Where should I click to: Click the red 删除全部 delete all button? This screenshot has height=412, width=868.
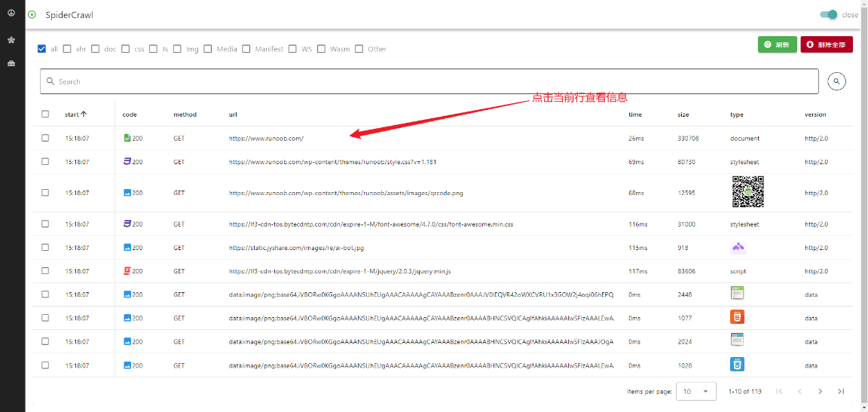pos(826,44)
